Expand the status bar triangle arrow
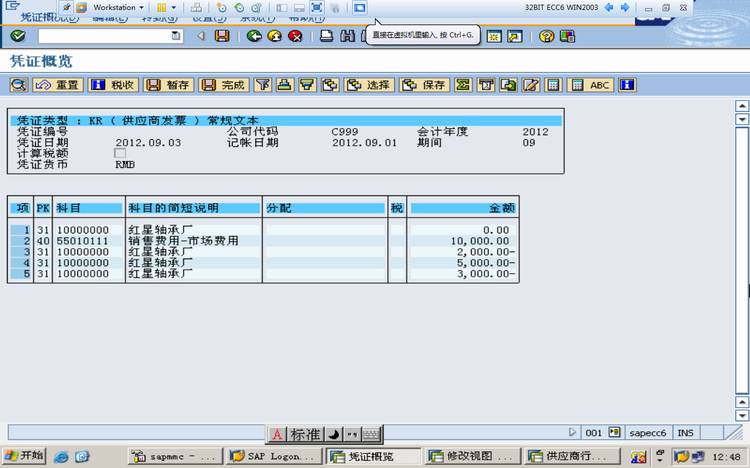 572,432
